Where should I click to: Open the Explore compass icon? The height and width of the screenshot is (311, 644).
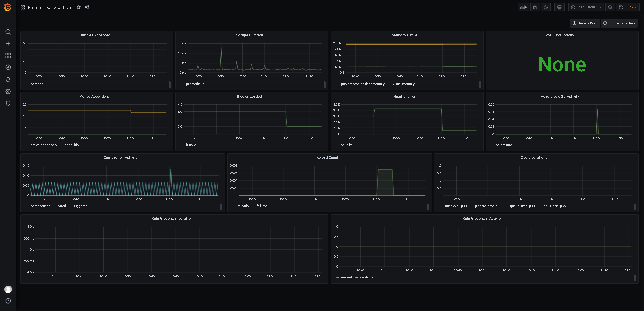pyautogui.click(x=8, y=67)
